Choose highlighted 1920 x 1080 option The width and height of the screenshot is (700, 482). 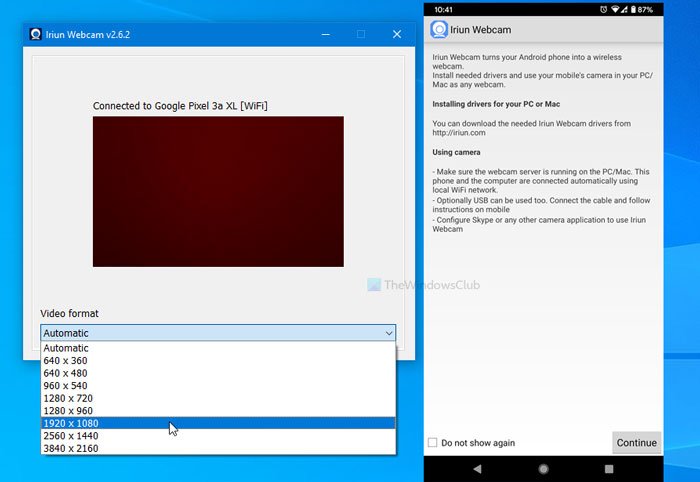tap(218, 423)
